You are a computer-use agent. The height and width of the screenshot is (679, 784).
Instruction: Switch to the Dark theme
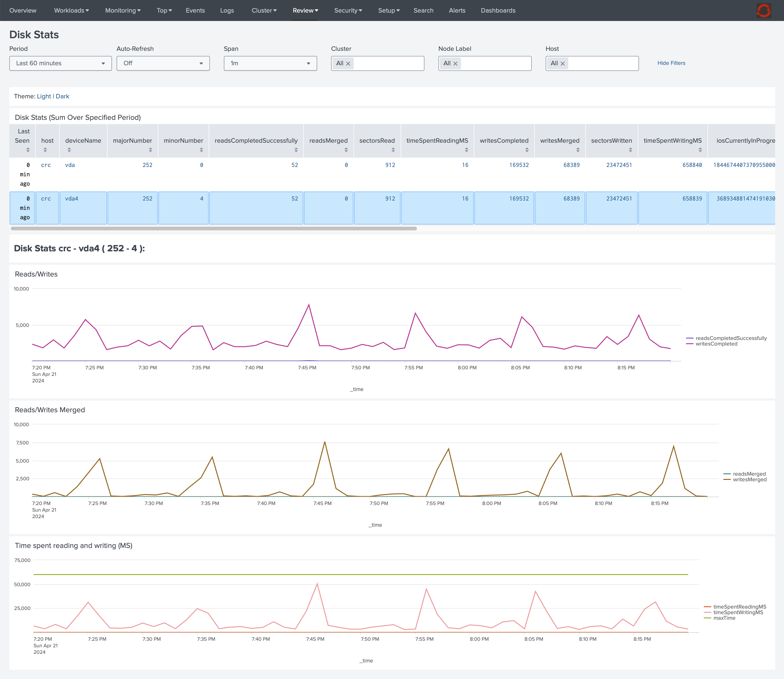pyautogui.click(x=62, y=97)
